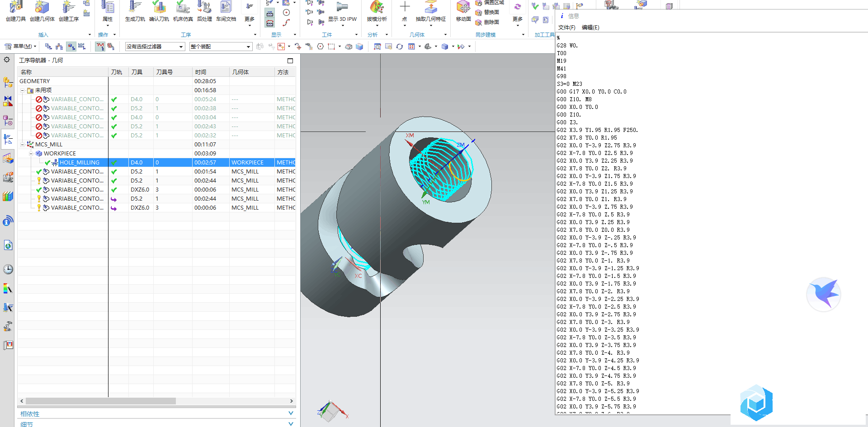
Task: Open the Reuse Library bookshelf sidebar icon
Action: (x=8, y=197)
